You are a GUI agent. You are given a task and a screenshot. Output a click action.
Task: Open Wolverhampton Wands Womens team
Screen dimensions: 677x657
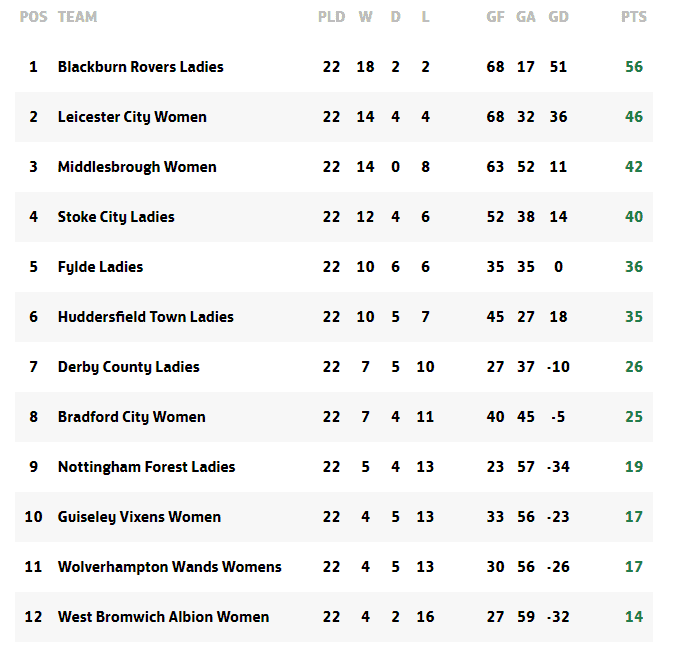click(x=169, y=567)
